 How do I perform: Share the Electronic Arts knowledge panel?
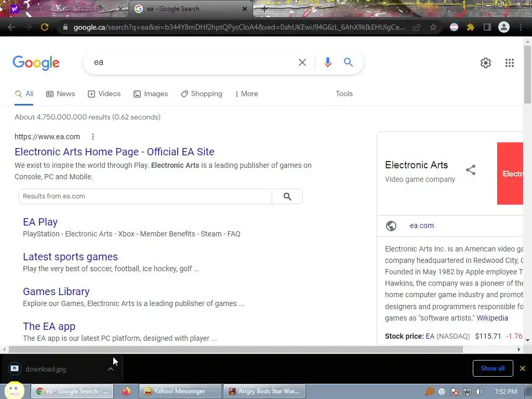[x=471, y=170]
